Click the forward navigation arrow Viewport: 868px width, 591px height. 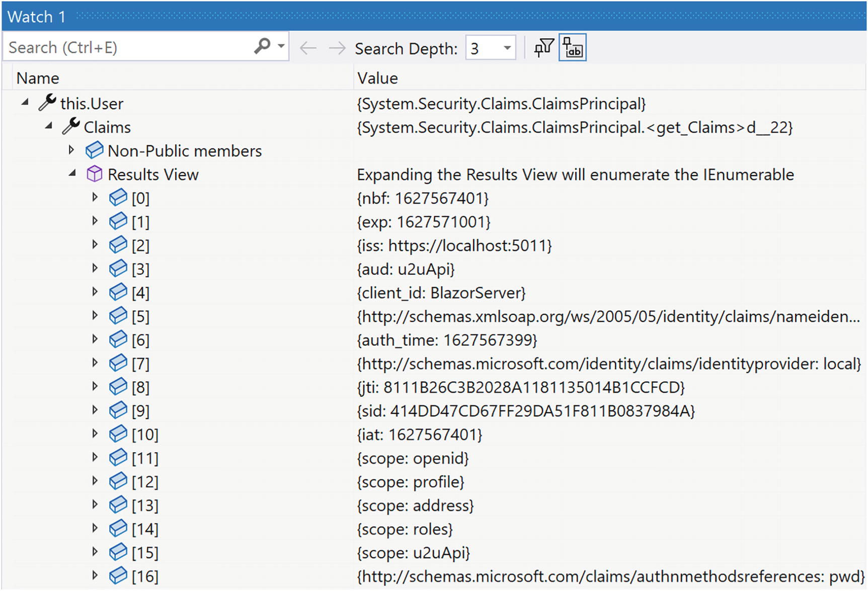coord(337,48)
